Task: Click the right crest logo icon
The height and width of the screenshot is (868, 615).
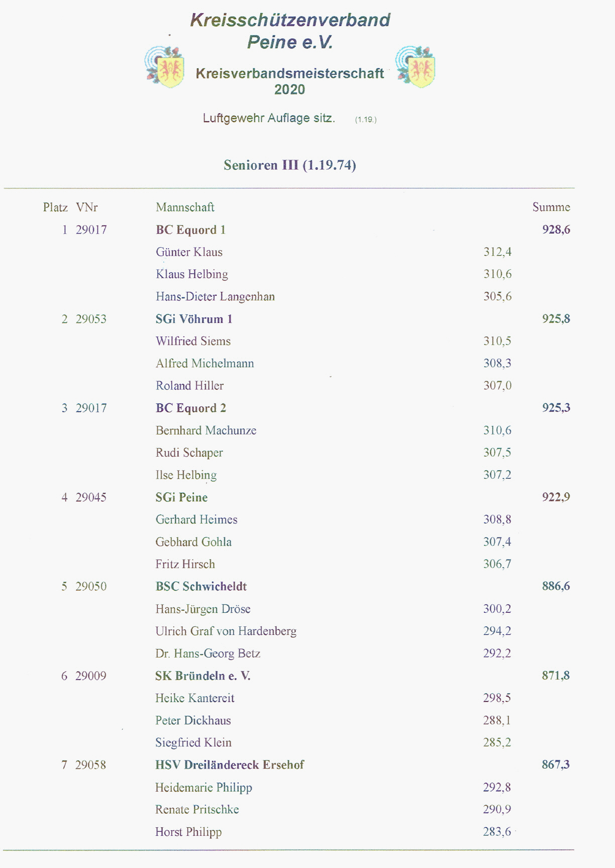Action: 416,66
